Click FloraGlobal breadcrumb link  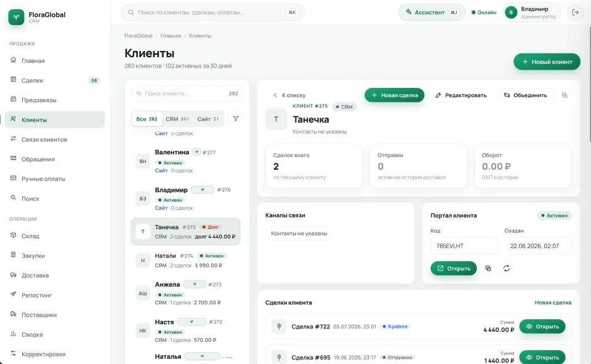[x=139, y=36]
